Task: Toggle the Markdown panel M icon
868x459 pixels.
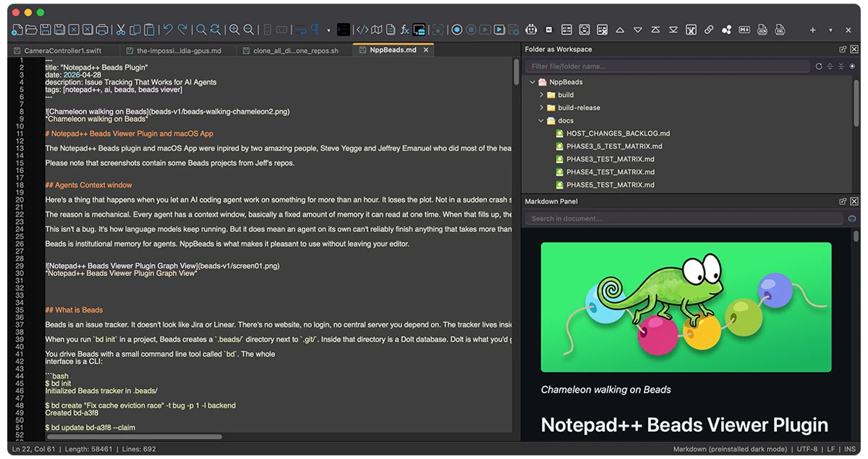Action: coord(744,30)
